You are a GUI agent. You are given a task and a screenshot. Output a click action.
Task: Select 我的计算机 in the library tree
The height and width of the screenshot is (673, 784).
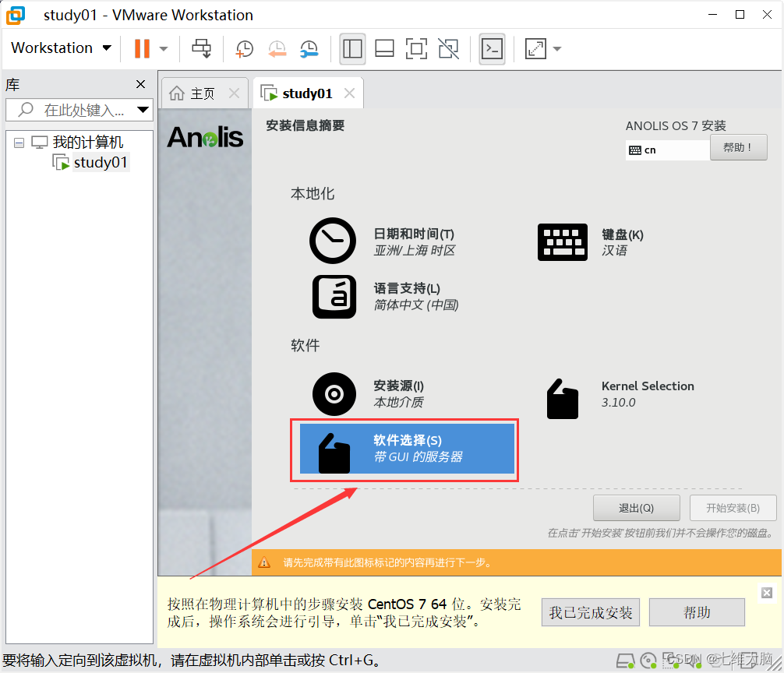click(x=87, y=143)
